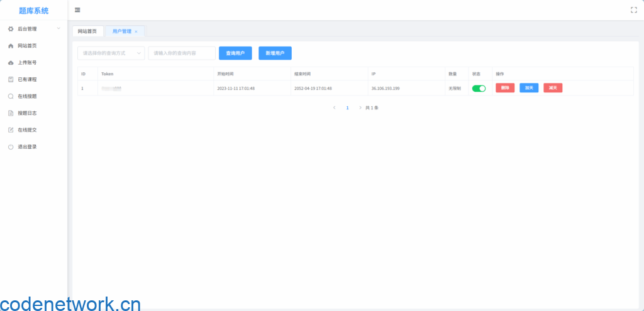This screenshot has width=644, height=311.
Task: Go to 上传账号 via the cloud upload icon
Action: (11, 63)
